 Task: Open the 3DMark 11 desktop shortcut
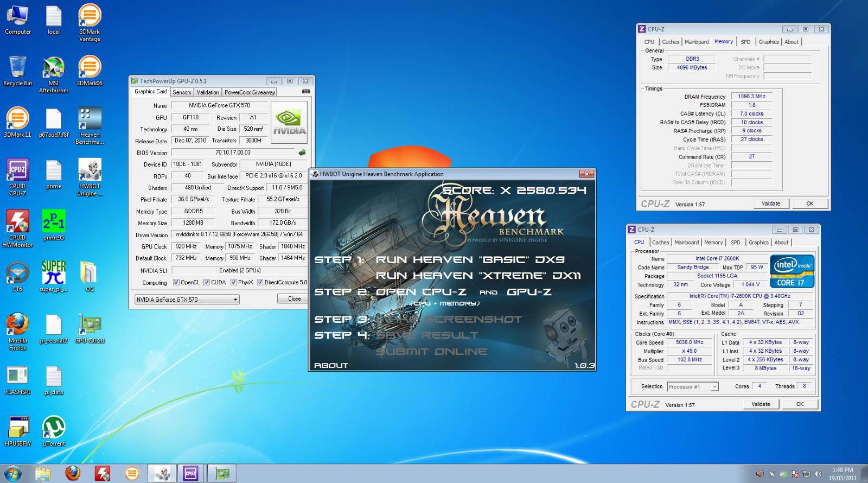pyautogui.click(x=17, y=123)
